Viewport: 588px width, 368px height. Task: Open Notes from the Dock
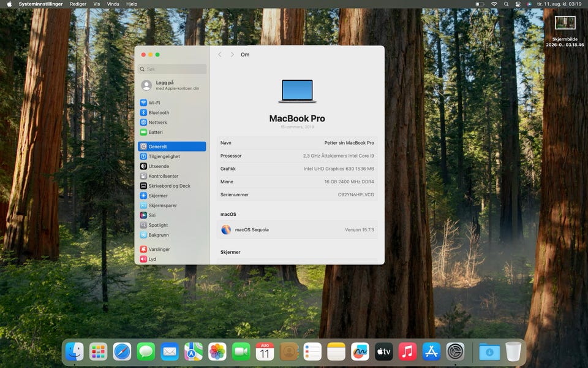coord(336,352)
